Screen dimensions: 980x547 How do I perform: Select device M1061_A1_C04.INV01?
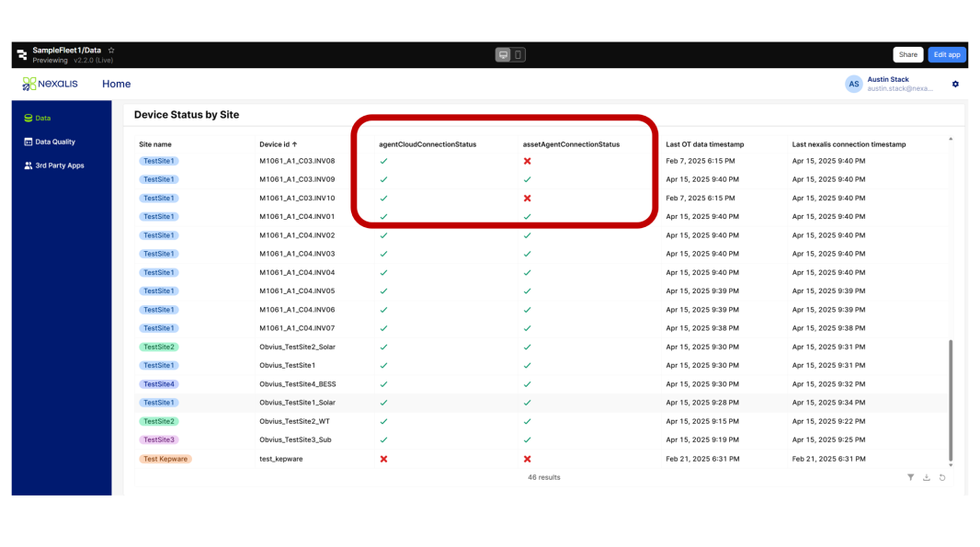click(x=297, y=217)
